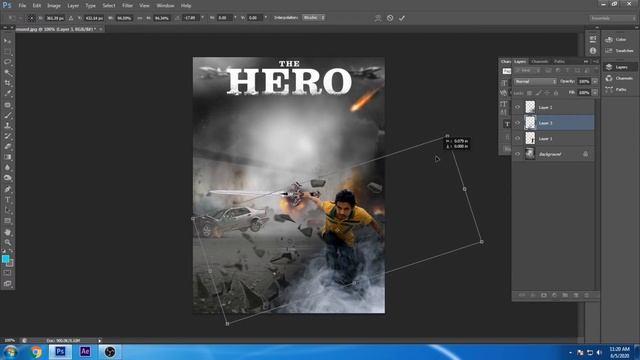Delete layer using the trash icon

(x=587, y=295)
